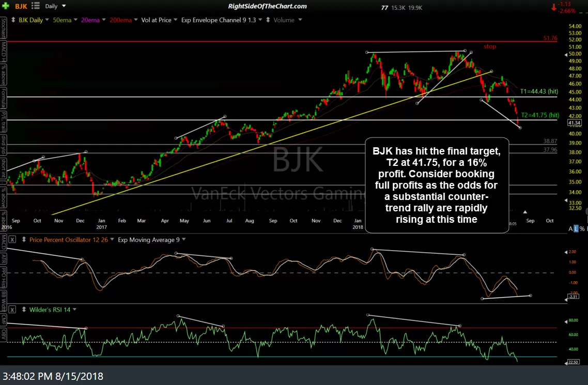Image resolution: width=588 pixels, height=385 pixels.
Task: Select the Stochastic side tab
Action: (4, 28)
